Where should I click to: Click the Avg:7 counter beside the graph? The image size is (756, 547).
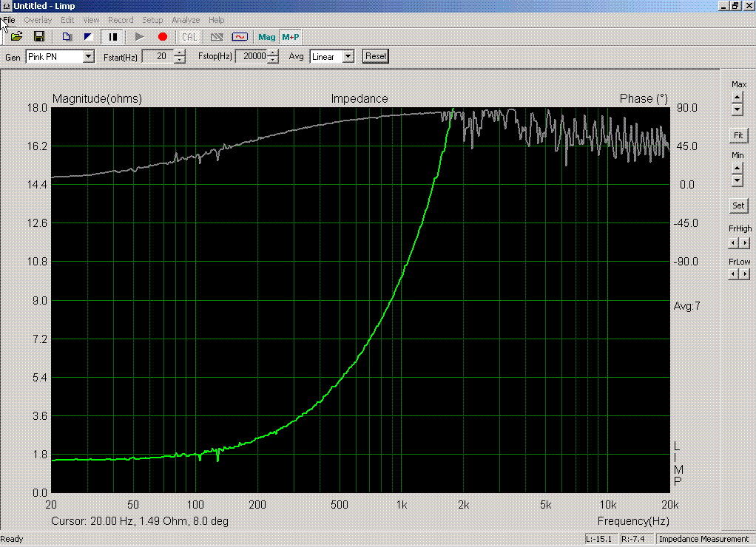coord(686,306)
